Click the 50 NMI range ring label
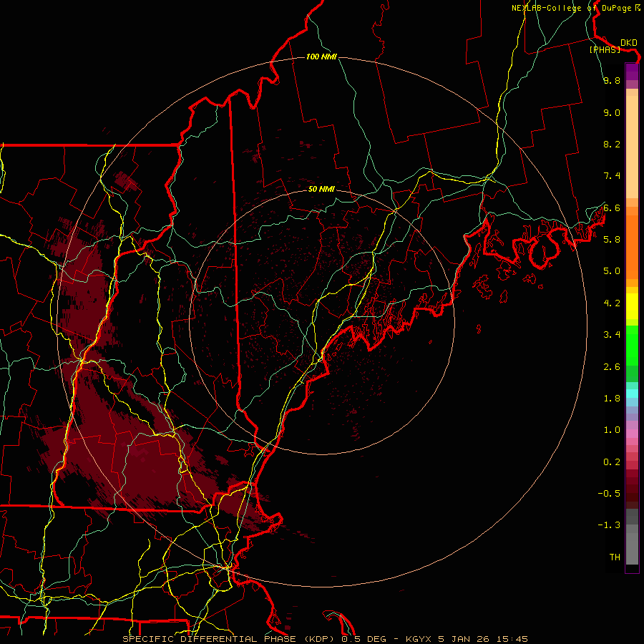644x644 pixels. coord(321,189)
